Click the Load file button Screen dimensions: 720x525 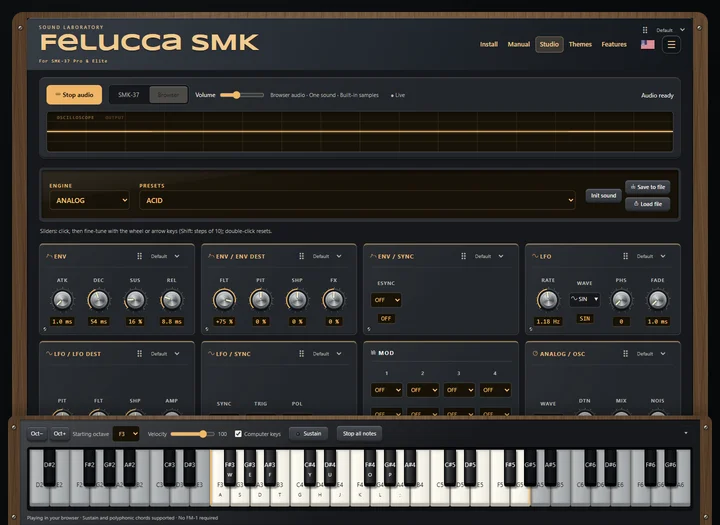647,204
